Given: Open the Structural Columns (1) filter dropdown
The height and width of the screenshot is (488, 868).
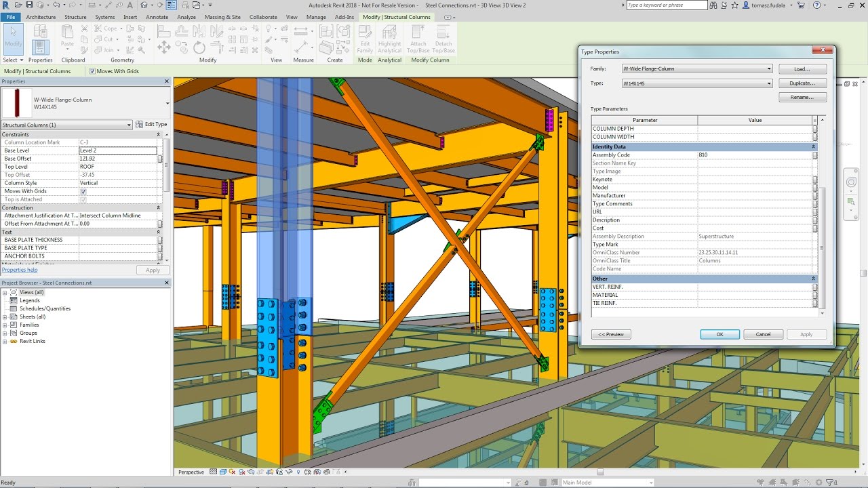Looking at the screenshot, I should point(66,125).
